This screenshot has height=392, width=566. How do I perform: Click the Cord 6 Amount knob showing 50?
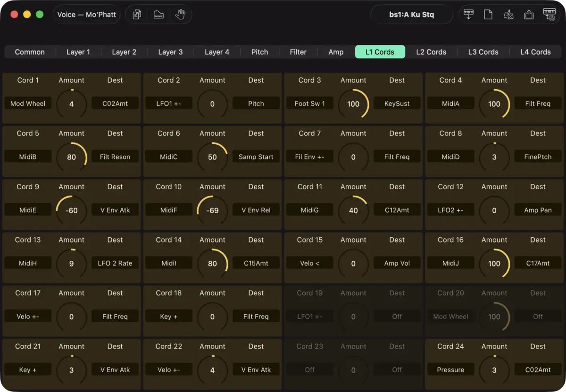(212, 157)
